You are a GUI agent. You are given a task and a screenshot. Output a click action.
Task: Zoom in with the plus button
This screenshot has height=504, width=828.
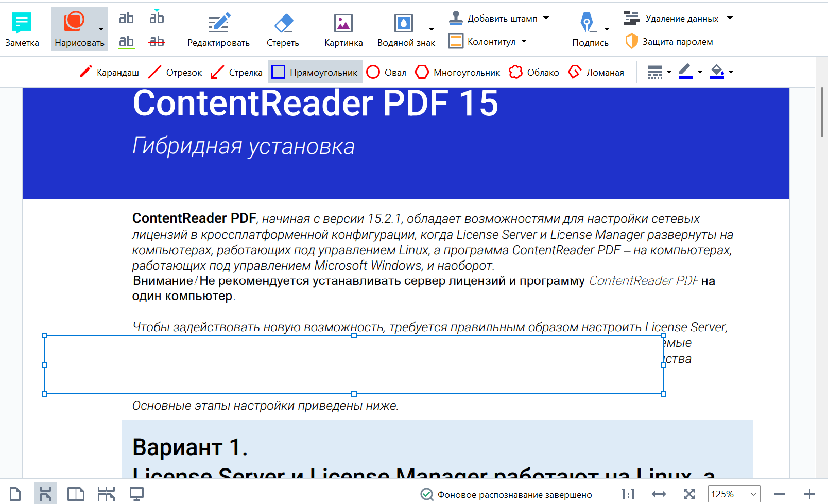click(x=809, y=494)
